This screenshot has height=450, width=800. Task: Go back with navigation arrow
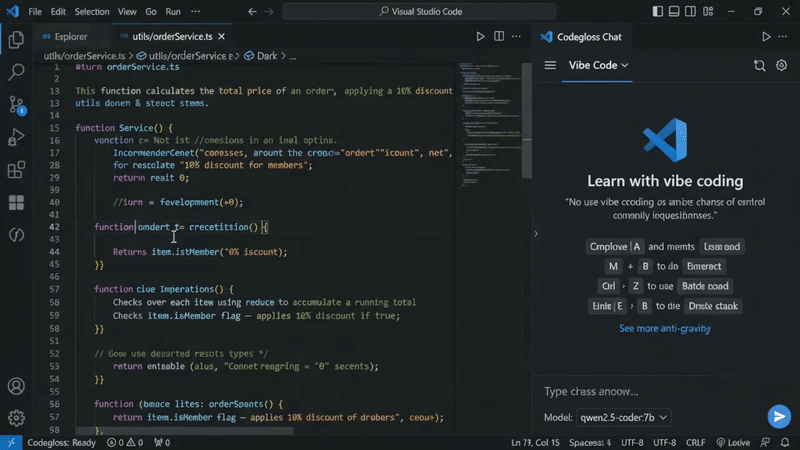point(252,11)
